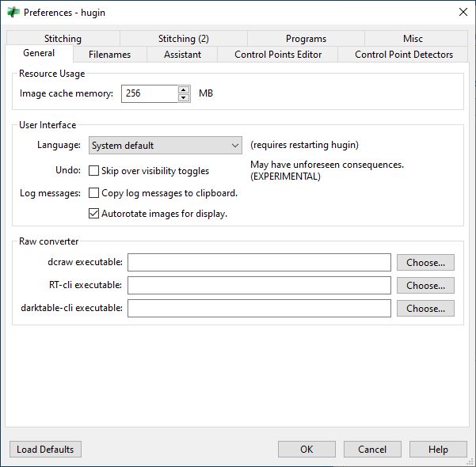Select the General tab
The image size is (476, 467).
[x=39, y=53]
